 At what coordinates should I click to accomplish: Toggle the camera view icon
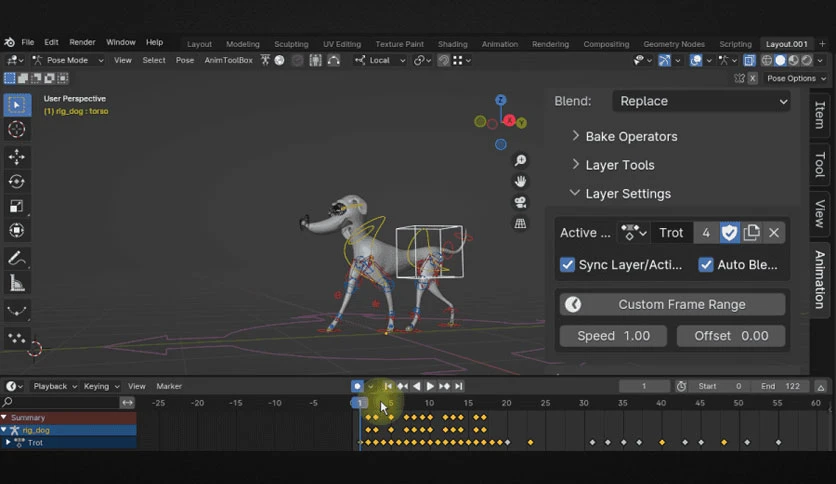tap(520, 203)
